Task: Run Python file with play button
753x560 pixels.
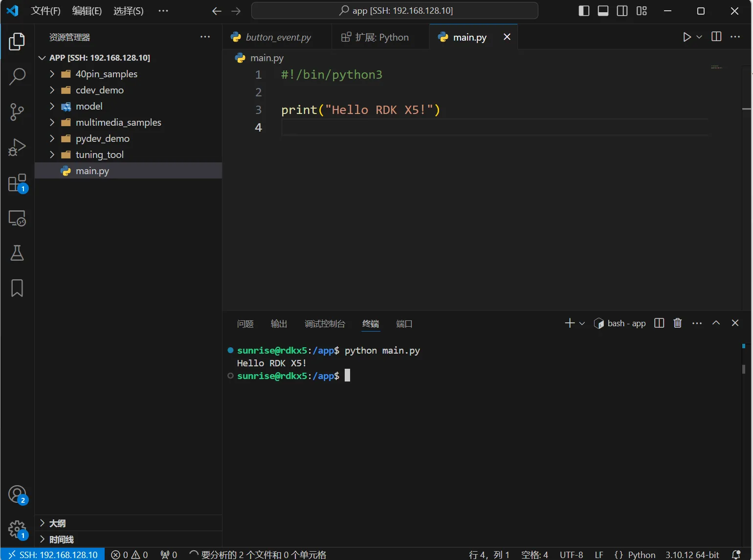Action: [687, 37]
